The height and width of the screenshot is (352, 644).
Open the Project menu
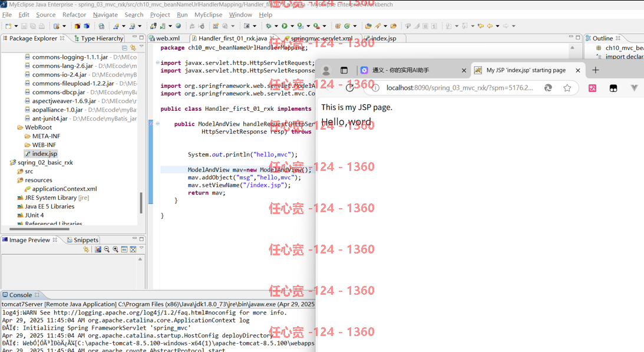point(160,15)
